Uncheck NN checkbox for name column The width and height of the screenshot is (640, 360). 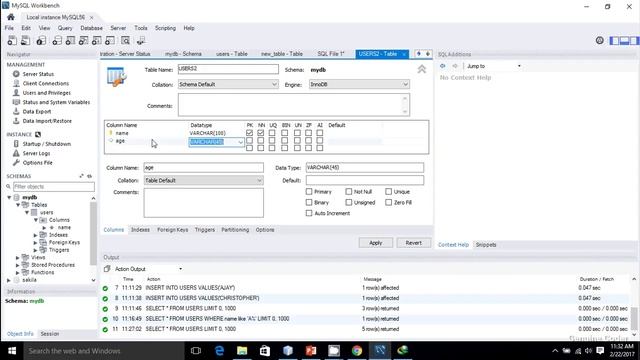tap(261, 133)
